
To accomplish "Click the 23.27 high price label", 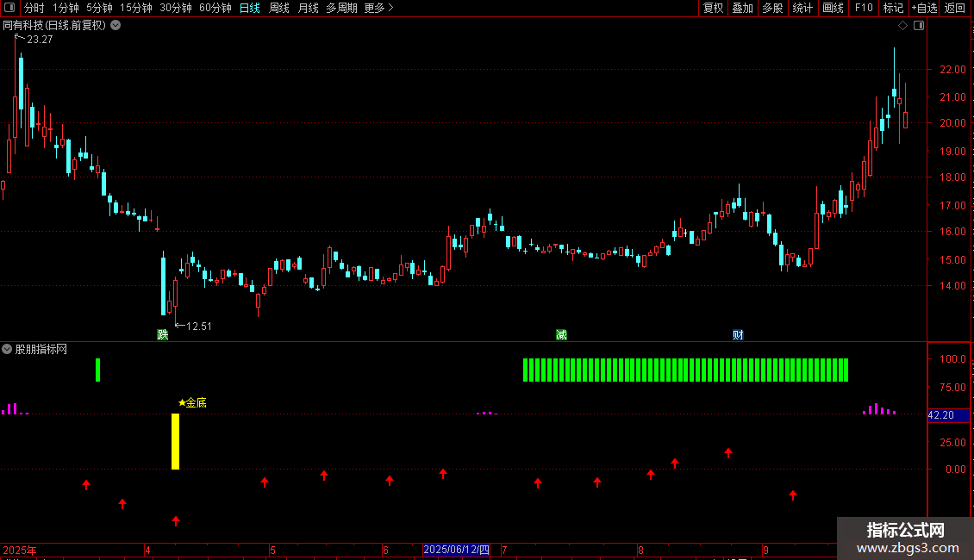I will click(x=40, y=40).
